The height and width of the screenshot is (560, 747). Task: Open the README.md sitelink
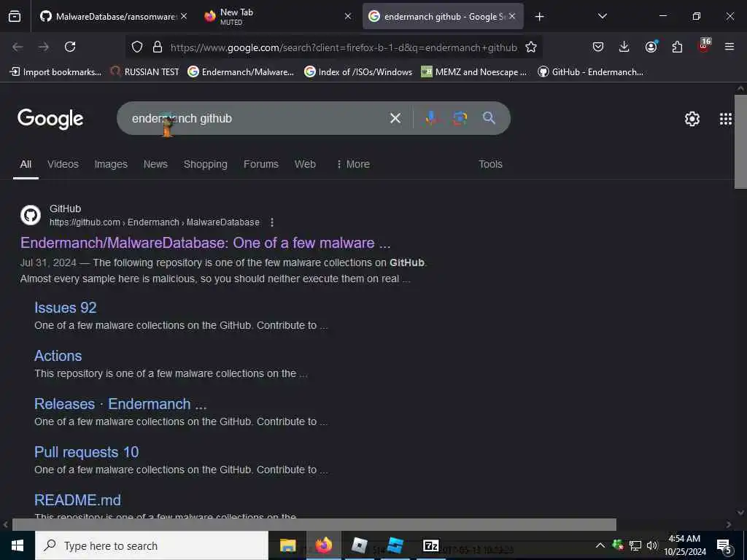coord(77,500)
